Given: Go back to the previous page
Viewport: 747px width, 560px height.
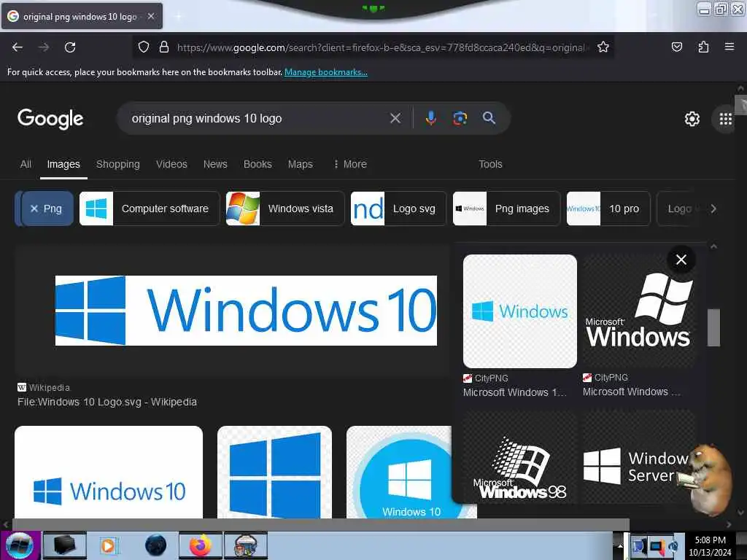Looking at the screenshot, I should (18, 47).
